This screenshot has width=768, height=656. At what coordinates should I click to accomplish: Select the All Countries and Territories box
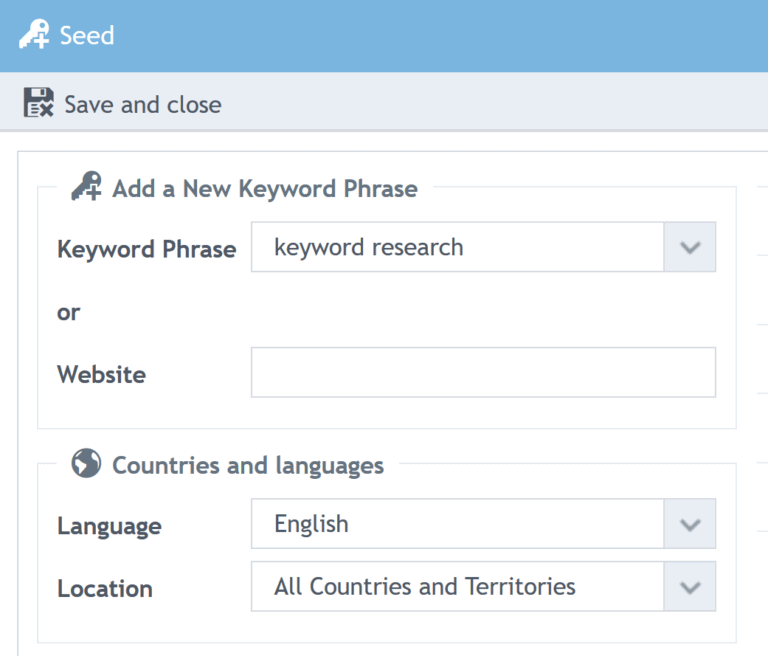click(457, 587)
